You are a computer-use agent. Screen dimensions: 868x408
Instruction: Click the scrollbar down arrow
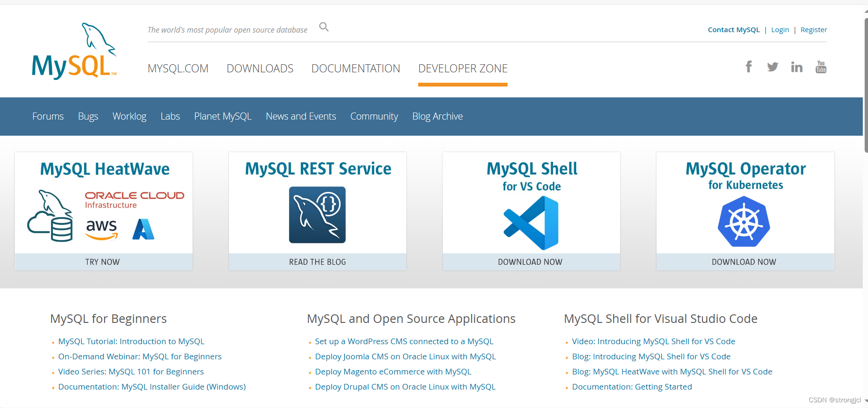pyautogui.click(x=866, y=401)
